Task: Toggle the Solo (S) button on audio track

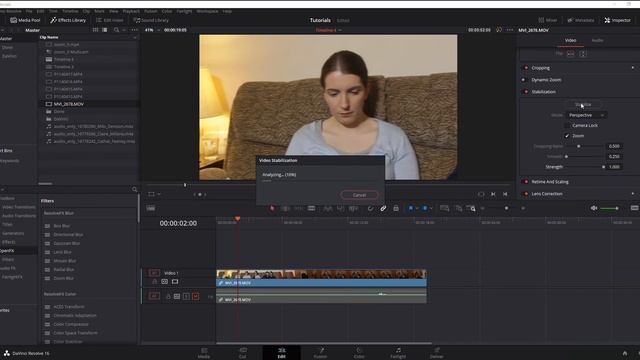Action: pos(186,296)
